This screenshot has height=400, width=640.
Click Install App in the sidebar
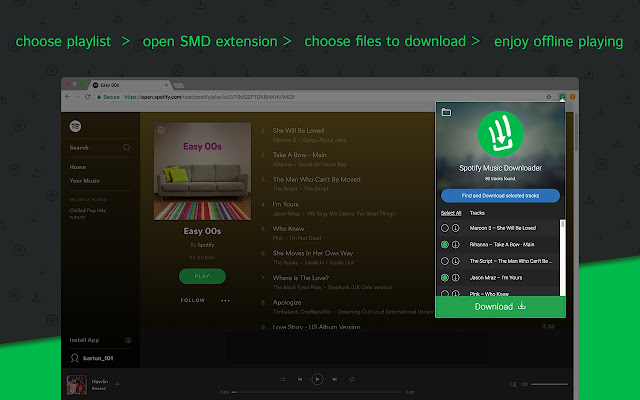(x=84, y=340)
